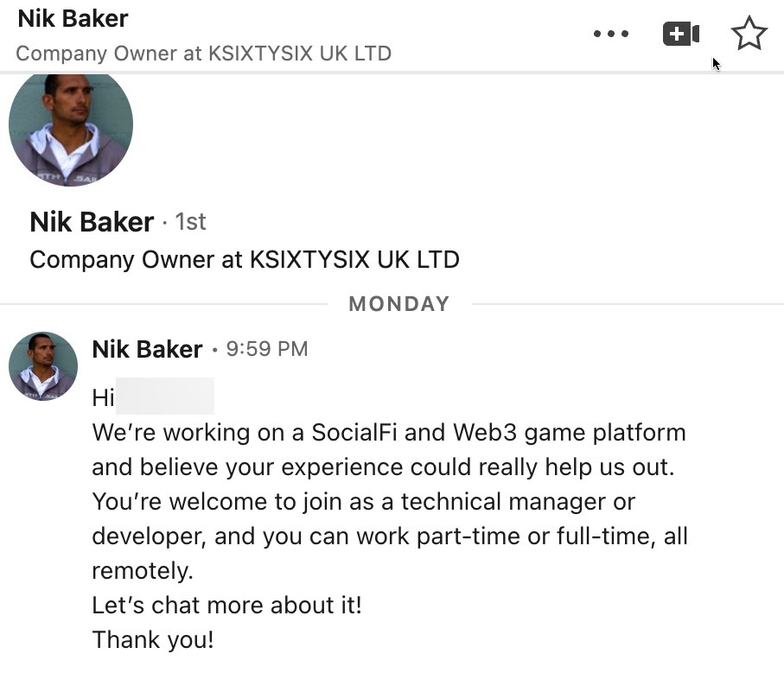Click the sender name beside 9:59 PM

pos(147,349)
